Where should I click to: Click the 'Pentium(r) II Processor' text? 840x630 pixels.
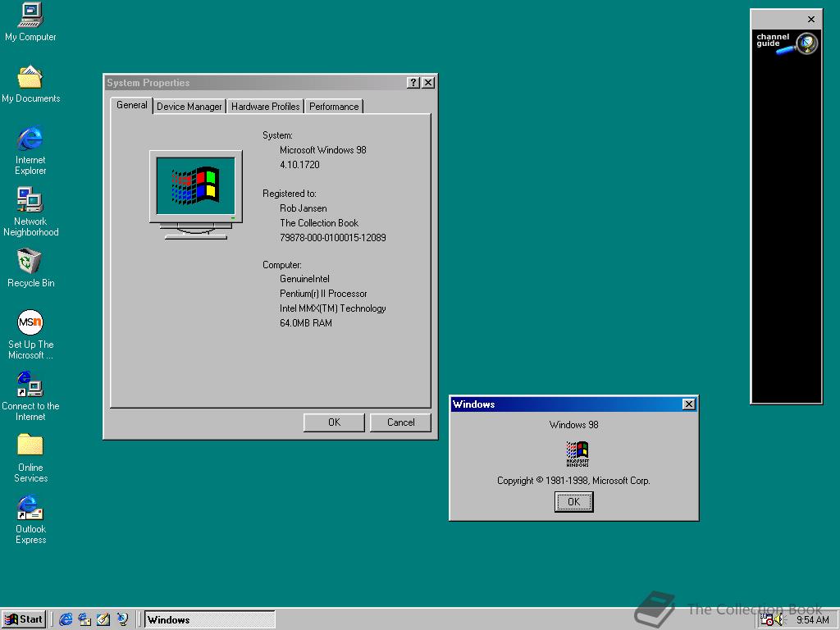pyautogui.click(x=323, y=294)
